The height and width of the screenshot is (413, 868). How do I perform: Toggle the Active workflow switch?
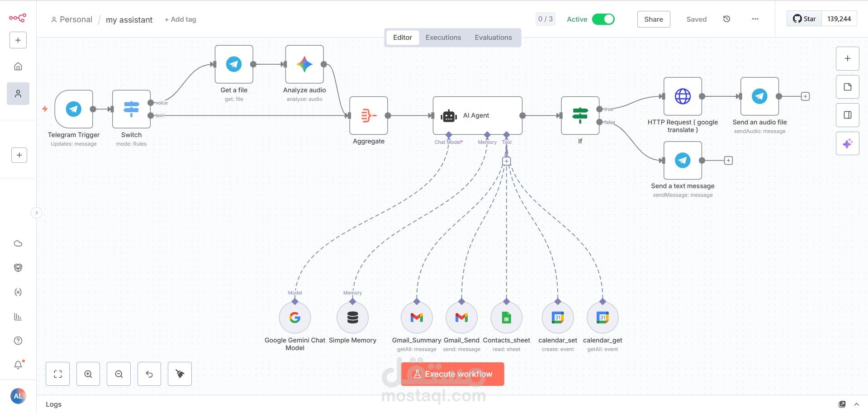coord(603,19)
